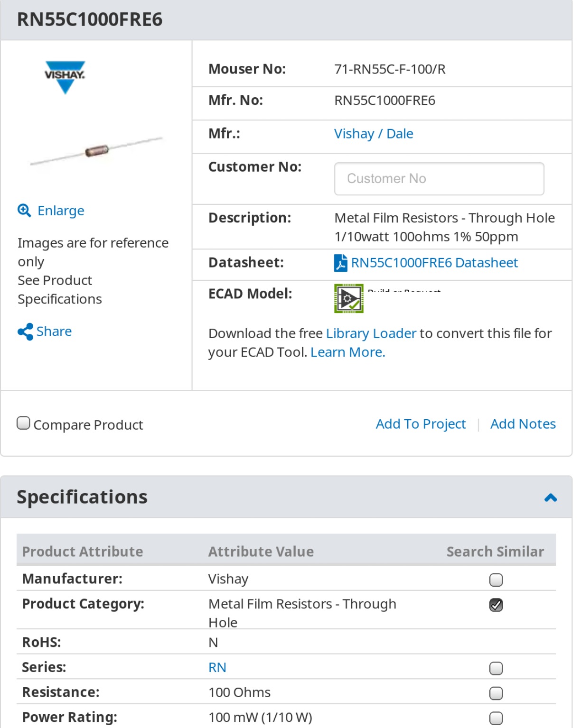The width and height of the screenshot is (581, 728).
Task: Collapse the Specifications section chevron
Action: [551, 498]
